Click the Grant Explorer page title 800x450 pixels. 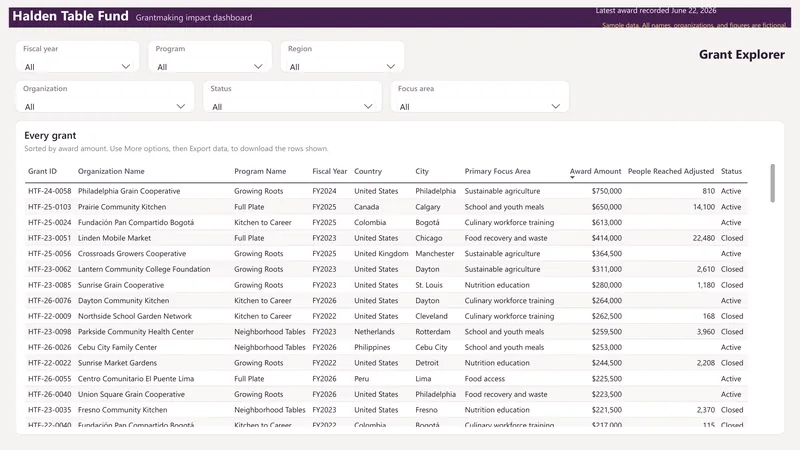tap(742, 55)
